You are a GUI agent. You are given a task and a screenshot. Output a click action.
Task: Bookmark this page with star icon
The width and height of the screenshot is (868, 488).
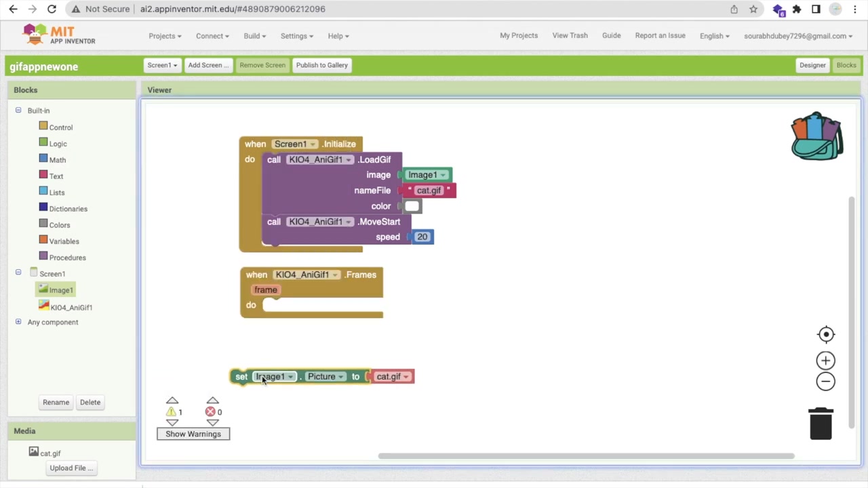click(753, 9)
